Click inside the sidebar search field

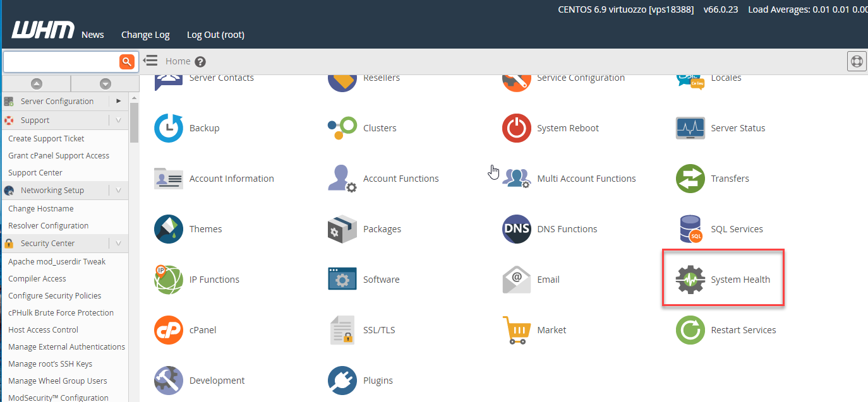point(60,61)
